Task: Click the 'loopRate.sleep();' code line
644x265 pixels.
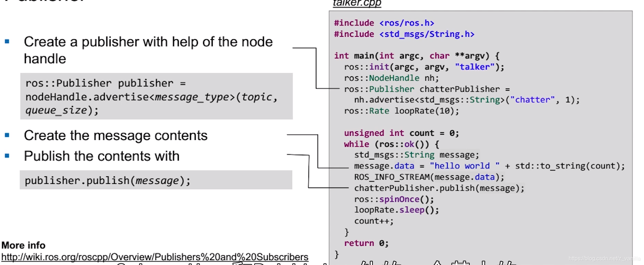Action: coord(397,210)
